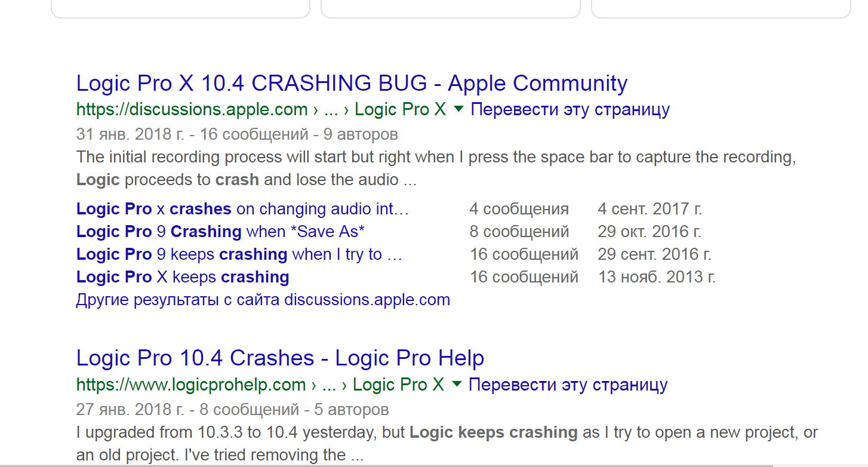
Task: Click 'Другие результаты с сайта discussions.apple.com'
Action: tap(263, 300)
